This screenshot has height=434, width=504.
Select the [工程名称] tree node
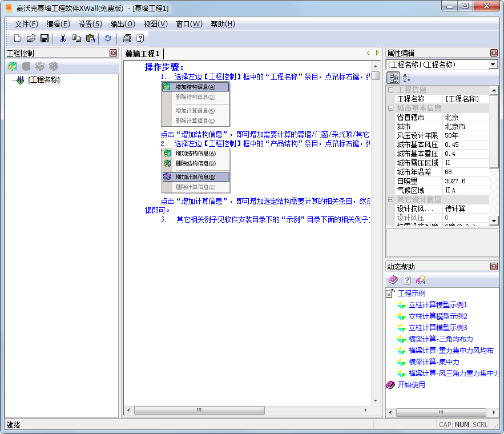tap(44, 80)
